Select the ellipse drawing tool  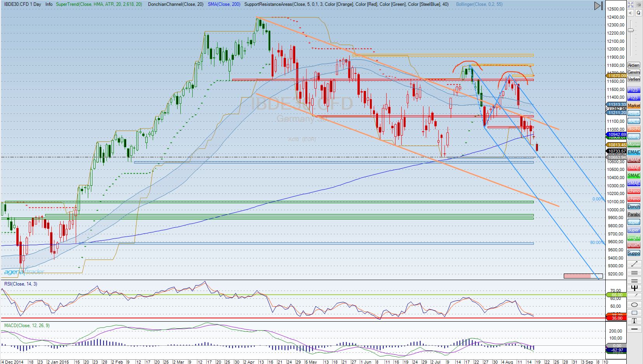coord(634,305)
